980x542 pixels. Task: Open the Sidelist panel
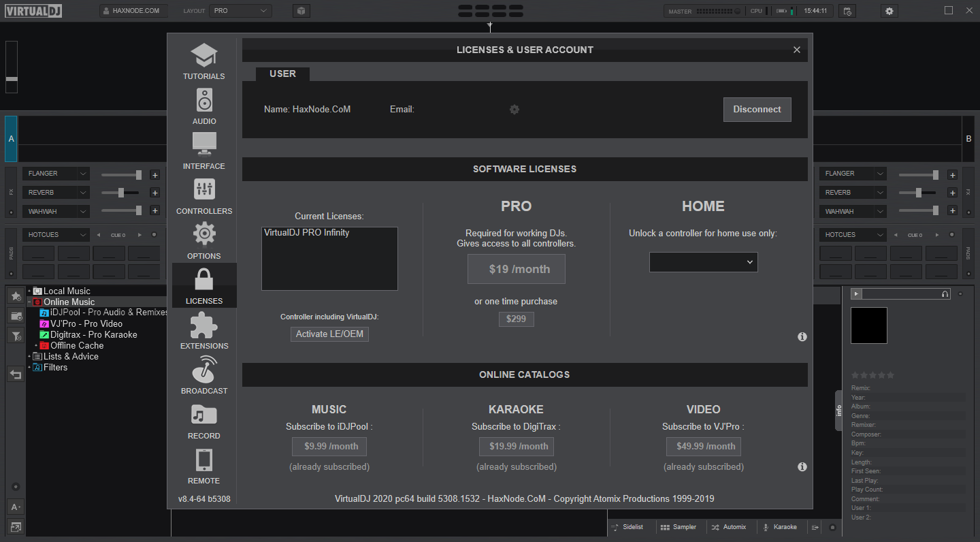click(627, 527)
